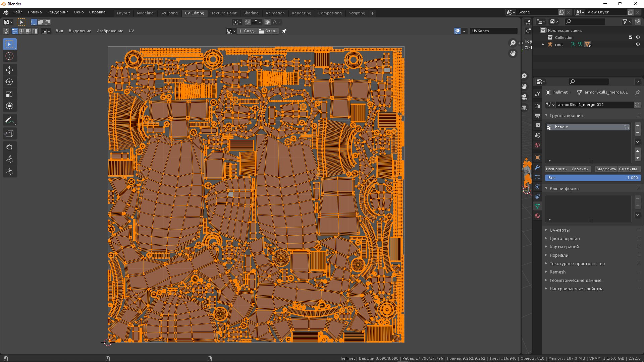
Task: Click the Выделить button
Action: pyautogui.click(x=606, y=169)
